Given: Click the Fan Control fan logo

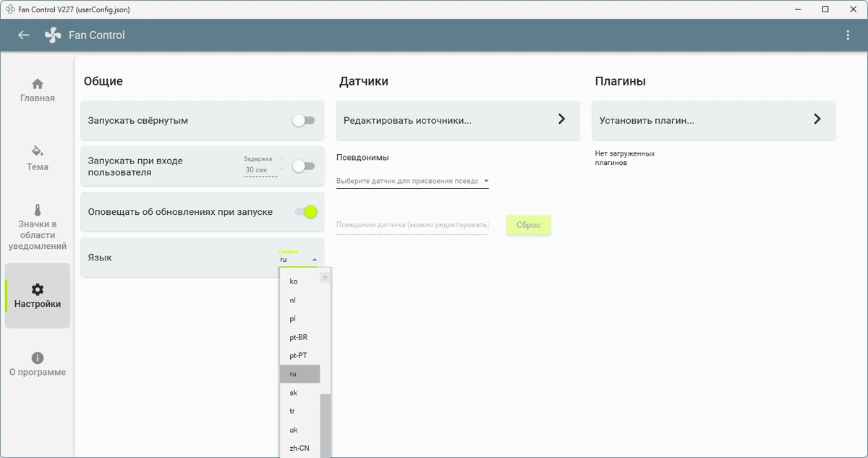Looking at the screenshot, I should [x=53, y=35].
